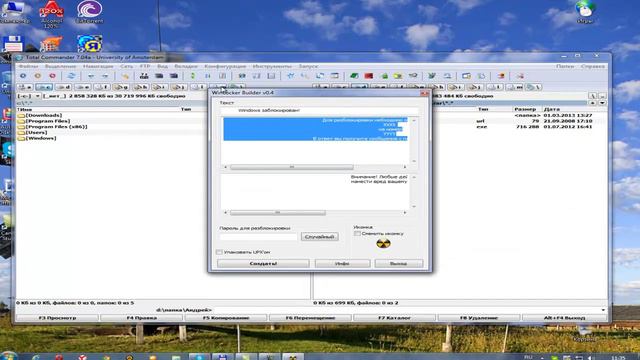Open the Вид menu
Screen dimensions: 640x360
pyautogui.click(x=162, y=66)
